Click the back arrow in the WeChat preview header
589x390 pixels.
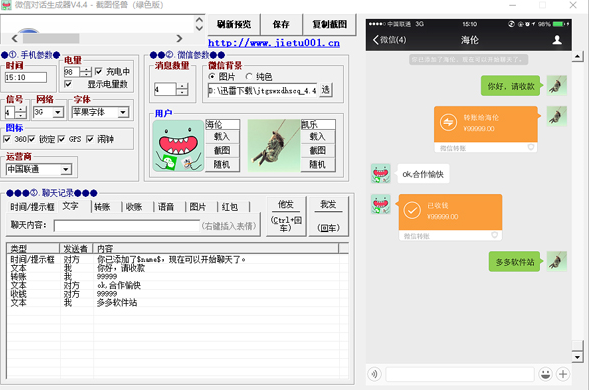tap(375, 40)
